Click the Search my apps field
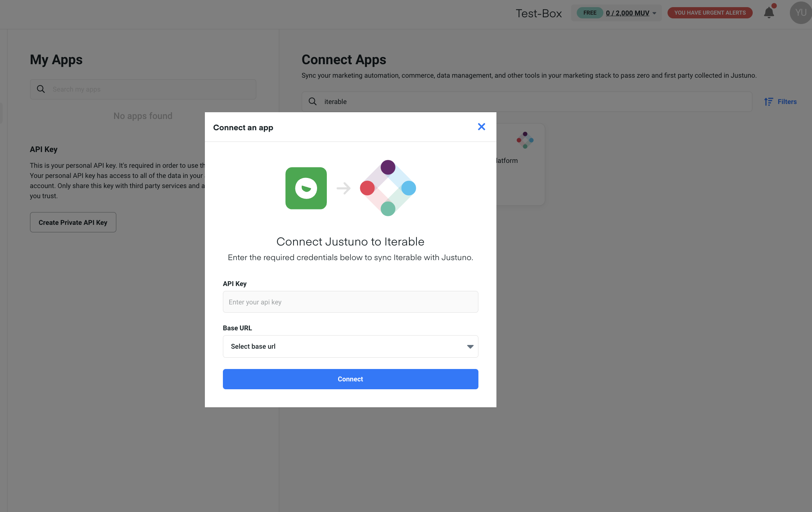The height and width of the screenshot is (512, 812). (x=150, y=89)
